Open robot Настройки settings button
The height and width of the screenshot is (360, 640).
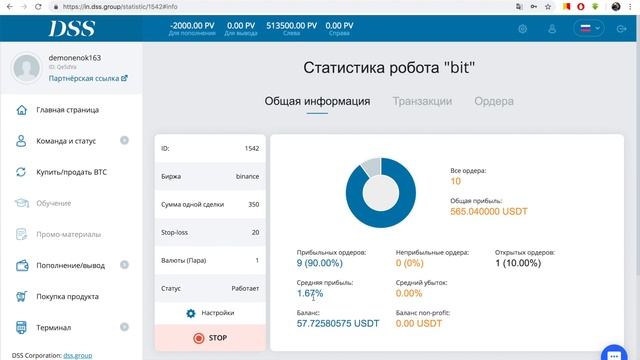pos(210,313)
